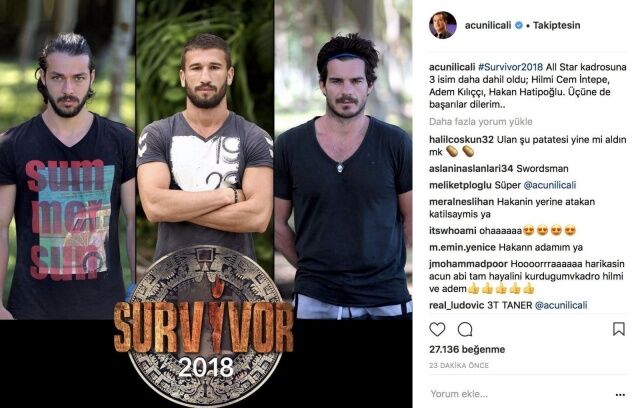Open acunilicali profile picture
This screenshot has height=408, width=640.
pos(442,25)
